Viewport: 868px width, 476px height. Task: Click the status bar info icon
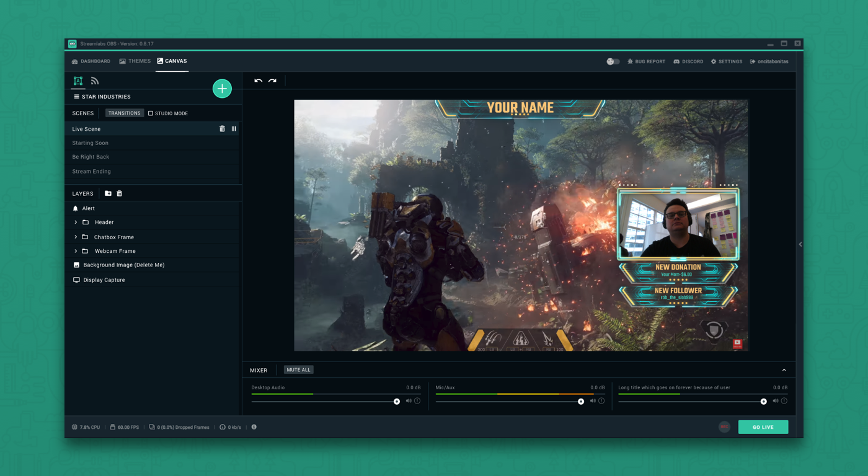[254, 427]
